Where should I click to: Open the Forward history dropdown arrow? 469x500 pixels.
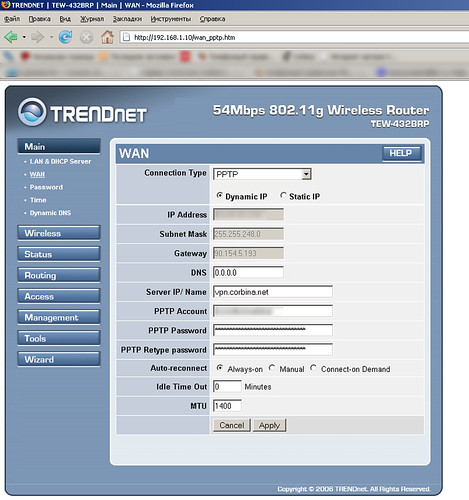[51, 37]
